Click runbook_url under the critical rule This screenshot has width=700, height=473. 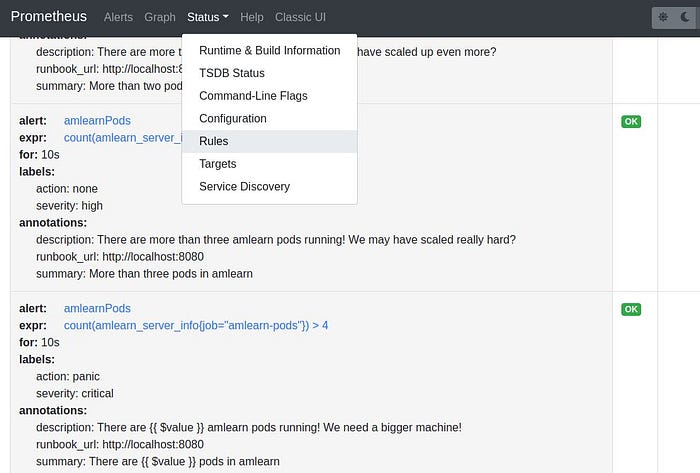point(120,444)
